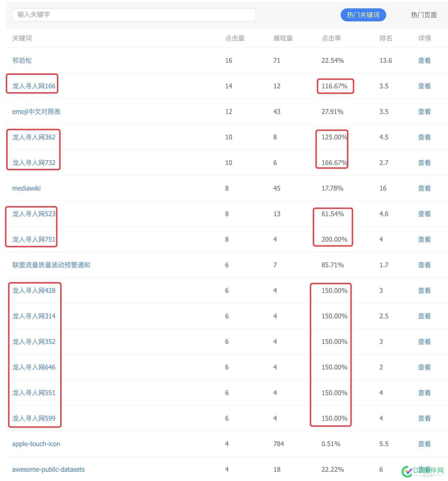Open keyword link 龙人寻人网523

click(34, 214)
